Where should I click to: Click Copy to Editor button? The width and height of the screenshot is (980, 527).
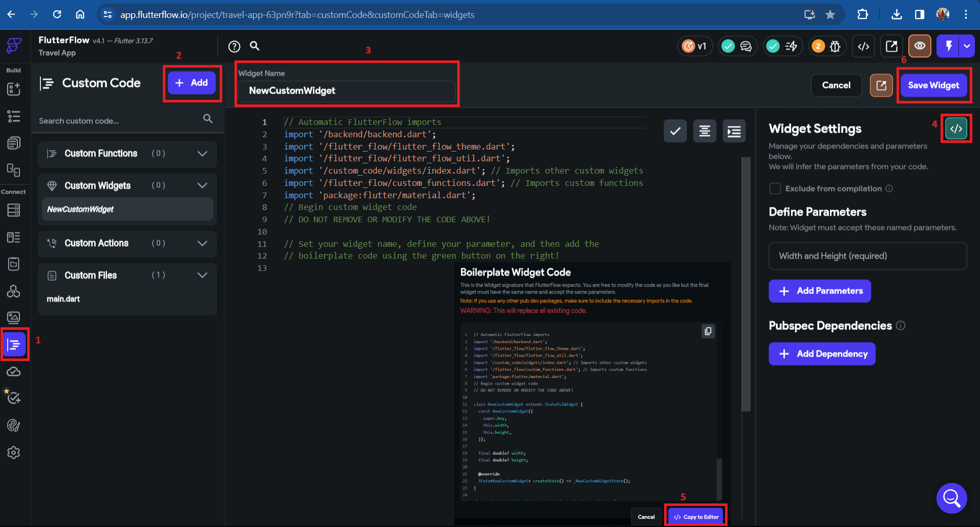pos(696,517)
